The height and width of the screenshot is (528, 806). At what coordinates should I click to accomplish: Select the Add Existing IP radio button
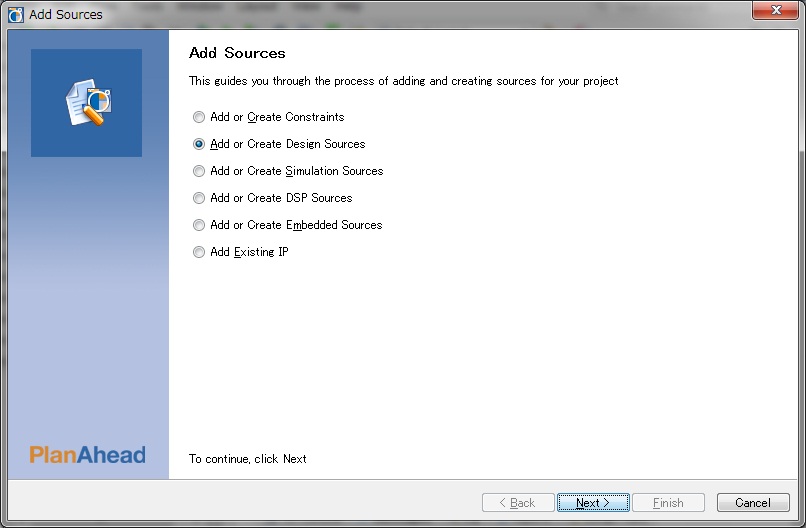(199, 252)
